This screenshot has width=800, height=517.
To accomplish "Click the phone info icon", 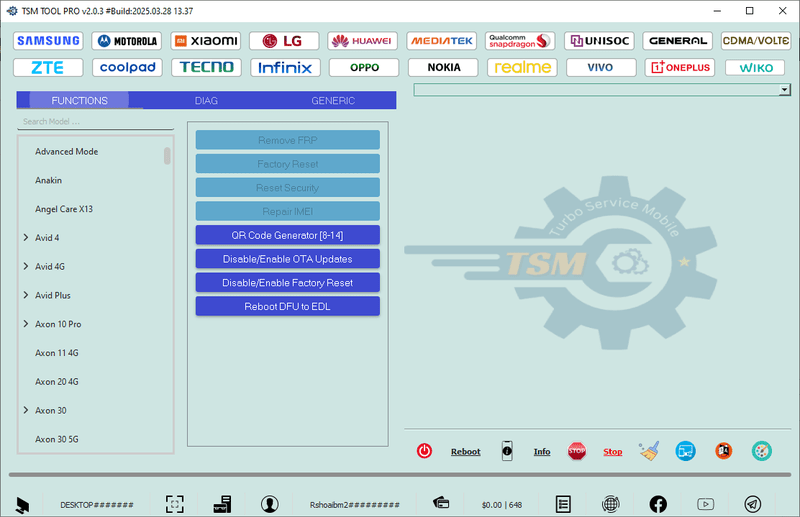I will click(507, 451).
